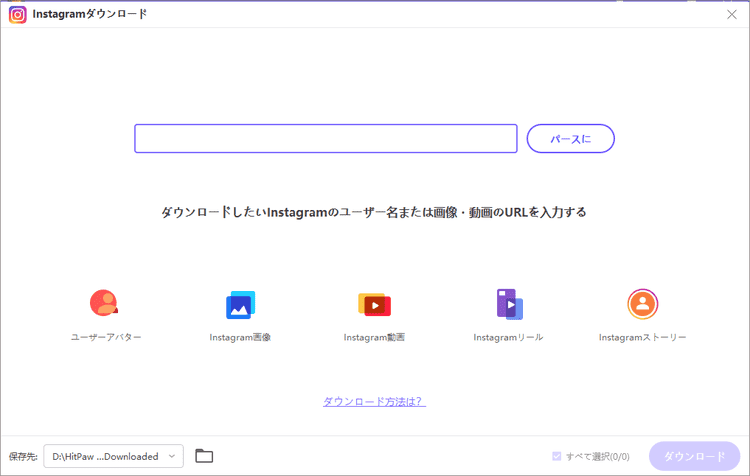Viewport: 750px width, 476px height.
Task: Click the Instagramリール label
Action: click(x=508, y=337)
